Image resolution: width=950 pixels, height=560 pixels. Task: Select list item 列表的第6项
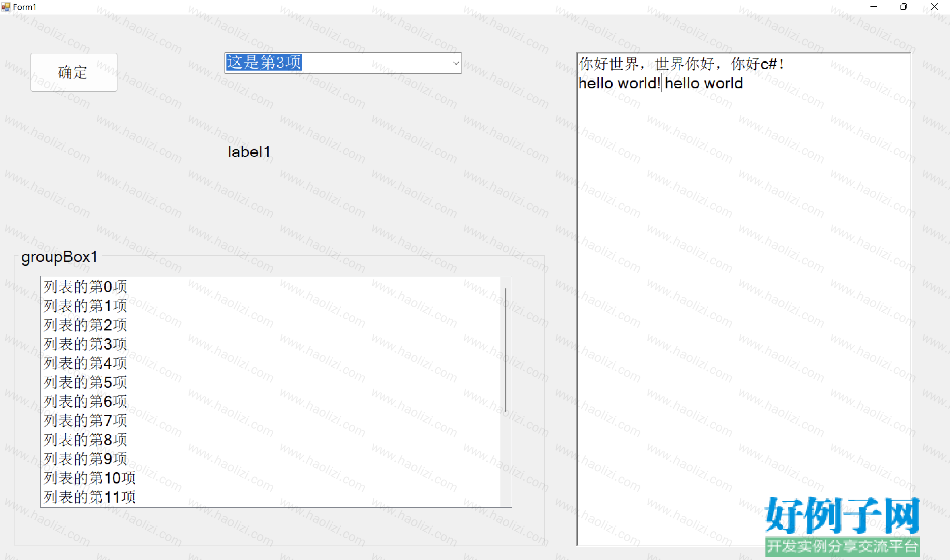270,402
